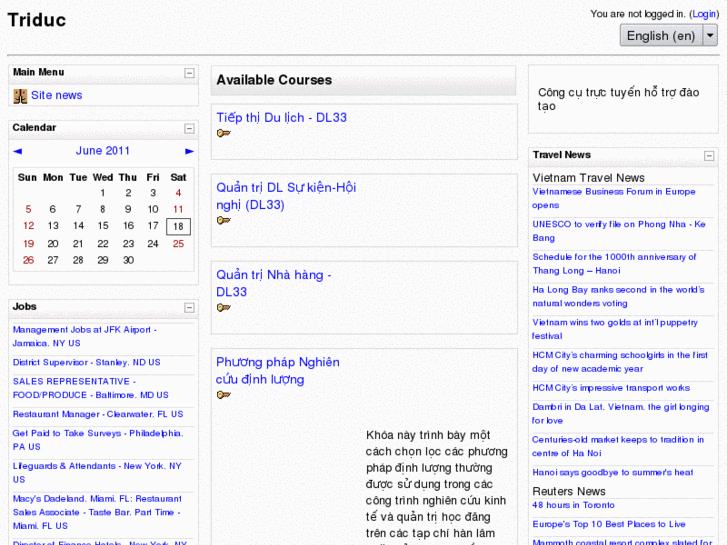
Task: Open Restaurant Manager - Clearwater job listing
Action: pyautogui.click(x=98, y=414)
